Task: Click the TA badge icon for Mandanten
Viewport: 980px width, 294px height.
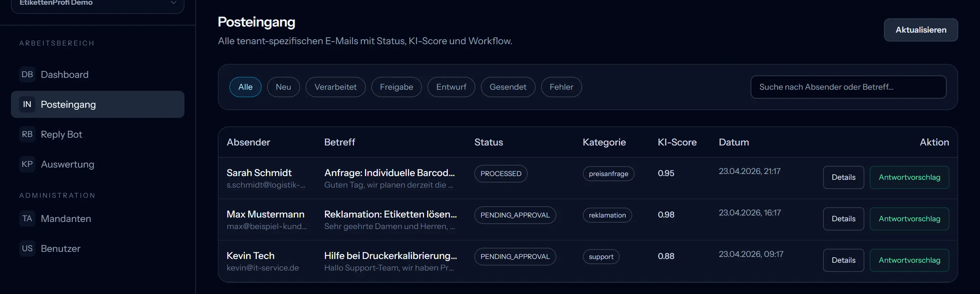Action: pyautogui.click(x=27, y=219)
